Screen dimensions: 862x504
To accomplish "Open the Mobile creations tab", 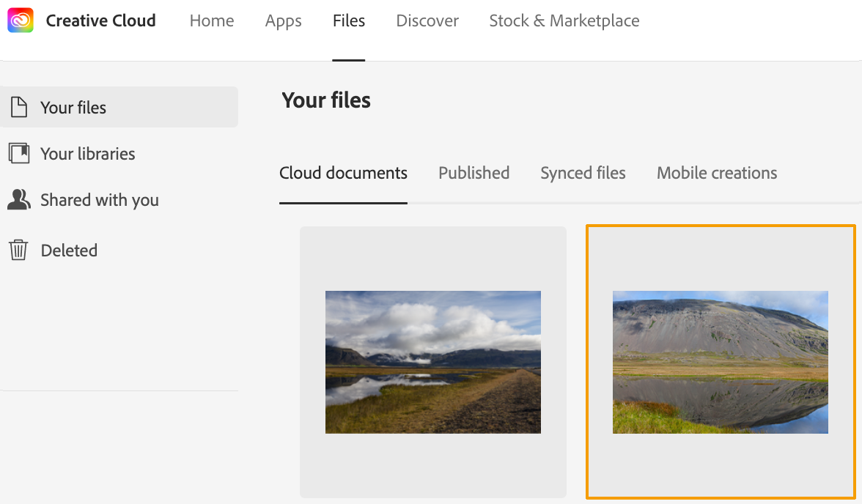I will (x=717, y=173).
